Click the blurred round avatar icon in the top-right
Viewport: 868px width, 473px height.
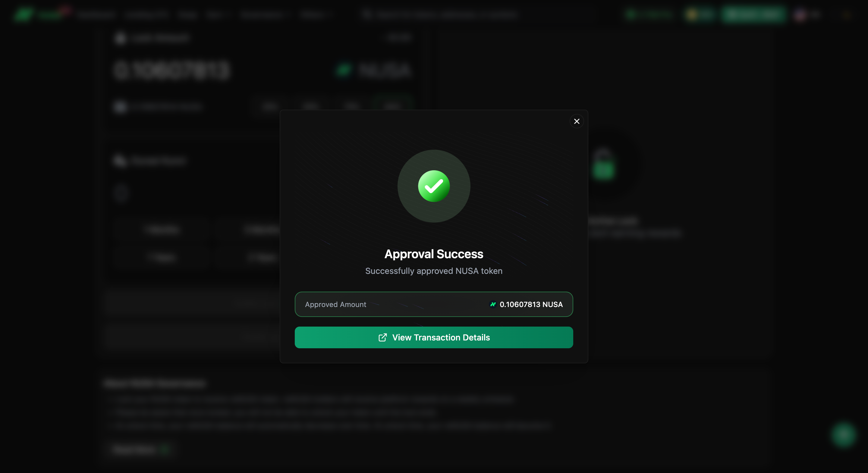click(800, 14)
